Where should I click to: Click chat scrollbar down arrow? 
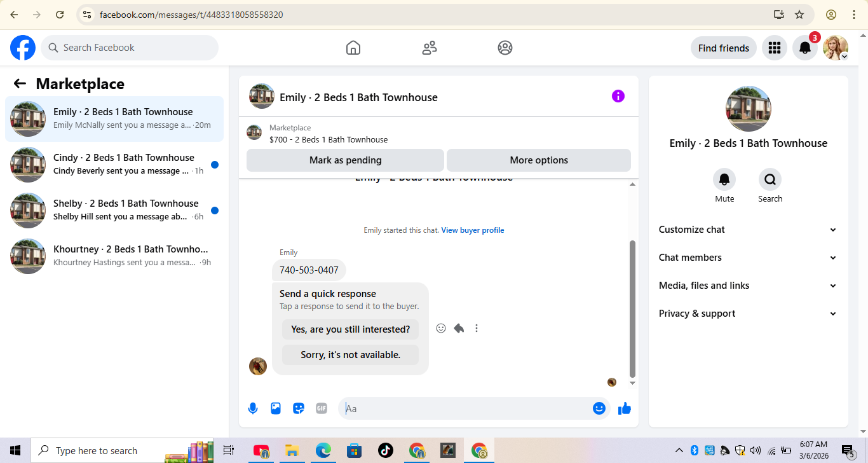(632, 384)
